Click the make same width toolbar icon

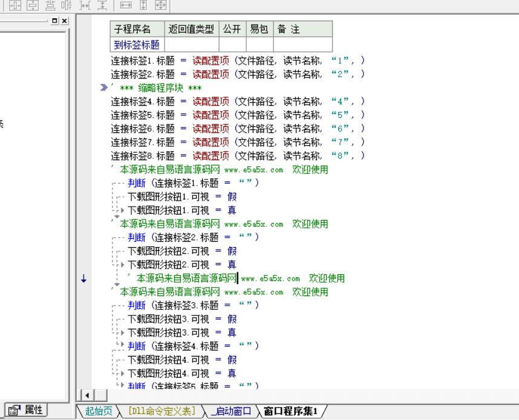pos(126,5)
